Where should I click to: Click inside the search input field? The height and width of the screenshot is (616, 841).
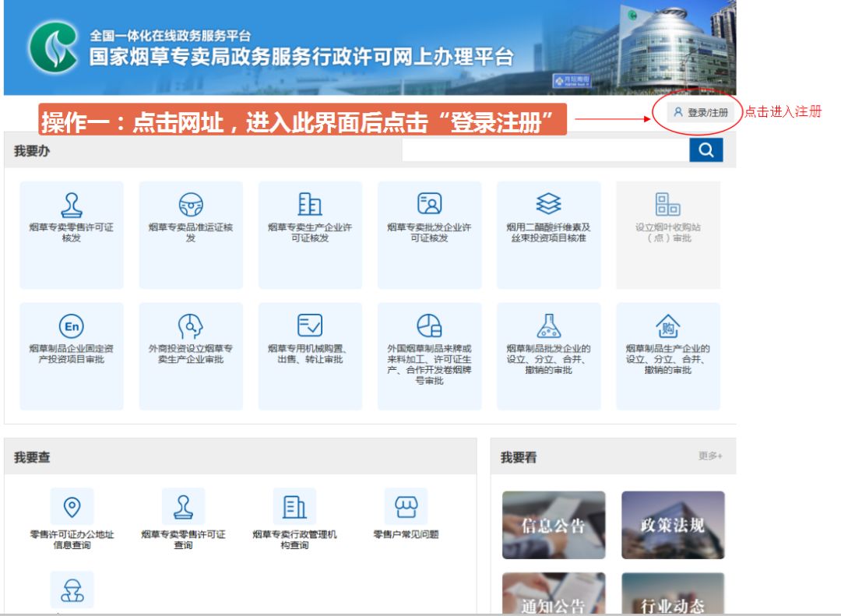tap(545, 150)
